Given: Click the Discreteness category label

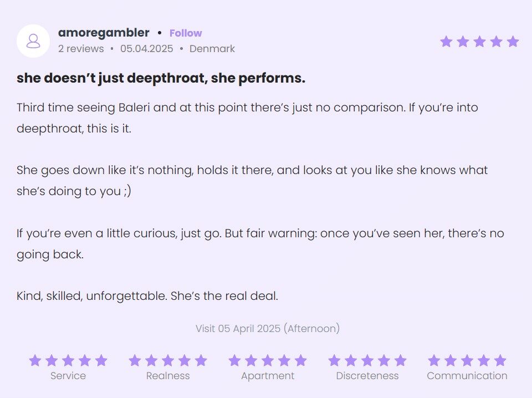Looking at the screenshot, I should pyautogui.click(x=367, y=376).
